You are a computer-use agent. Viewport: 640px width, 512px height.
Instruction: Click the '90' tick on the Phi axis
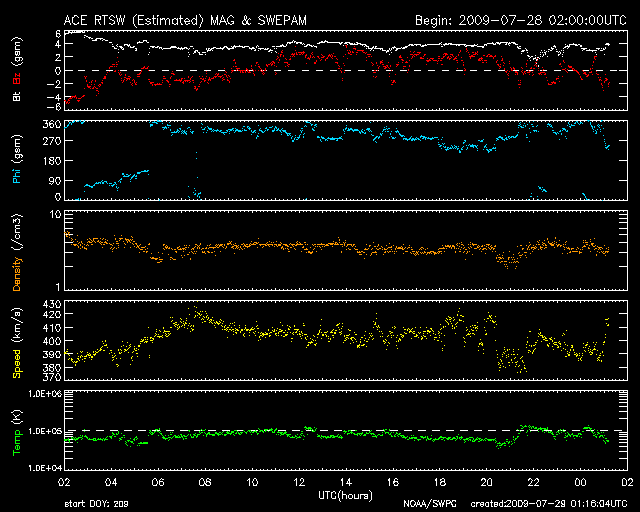[55, 180]
